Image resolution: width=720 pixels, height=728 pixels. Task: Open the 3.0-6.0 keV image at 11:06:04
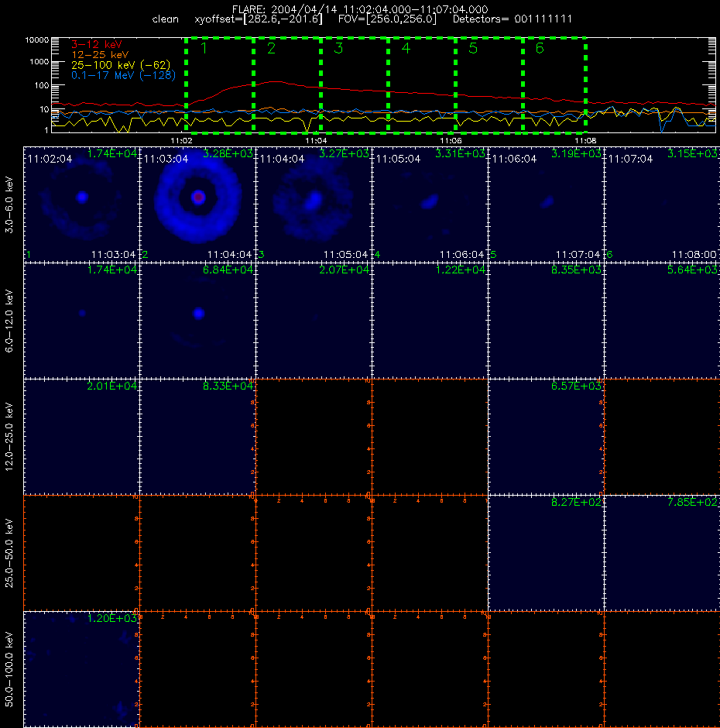[x=546, y=204]
